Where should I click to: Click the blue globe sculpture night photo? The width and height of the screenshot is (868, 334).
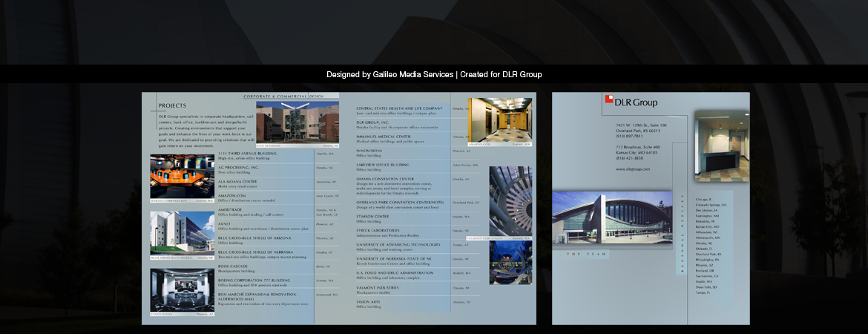pos(510,263)
